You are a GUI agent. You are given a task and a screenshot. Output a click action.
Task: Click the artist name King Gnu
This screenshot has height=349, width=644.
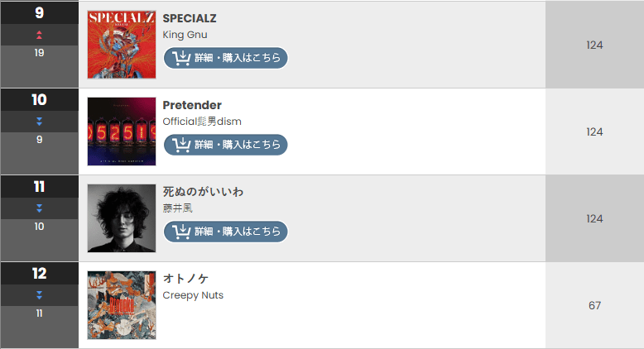pyautogui.click(x=185, y=35)
